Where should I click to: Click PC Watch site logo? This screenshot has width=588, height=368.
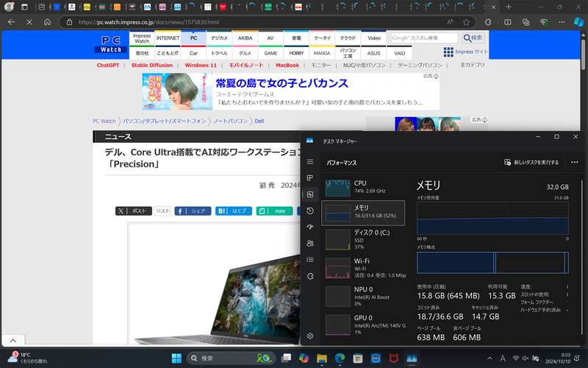(111, 44)
